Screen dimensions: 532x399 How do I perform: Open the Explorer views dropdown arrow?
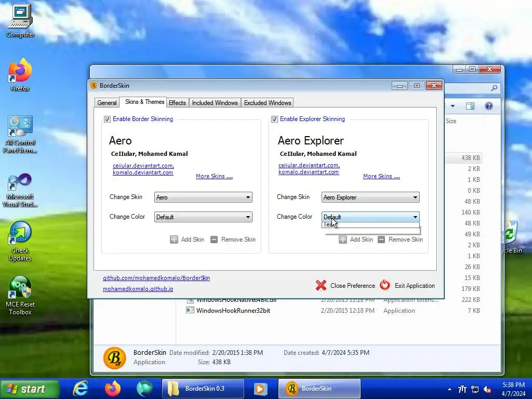(x=453, y=106)
